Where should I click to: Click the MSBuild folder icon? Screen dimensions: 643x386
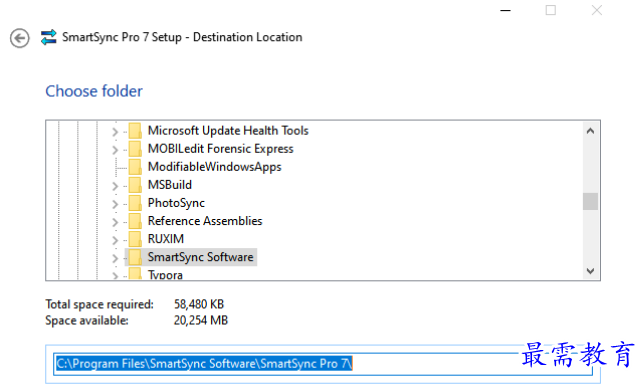[x=135, y=185]
